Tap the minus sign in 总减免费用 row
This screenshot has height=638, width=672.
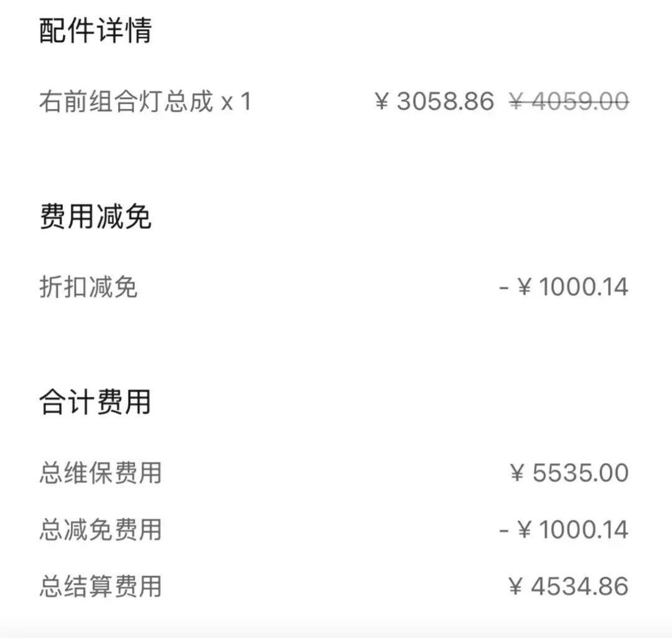click(x=504, y=530)
